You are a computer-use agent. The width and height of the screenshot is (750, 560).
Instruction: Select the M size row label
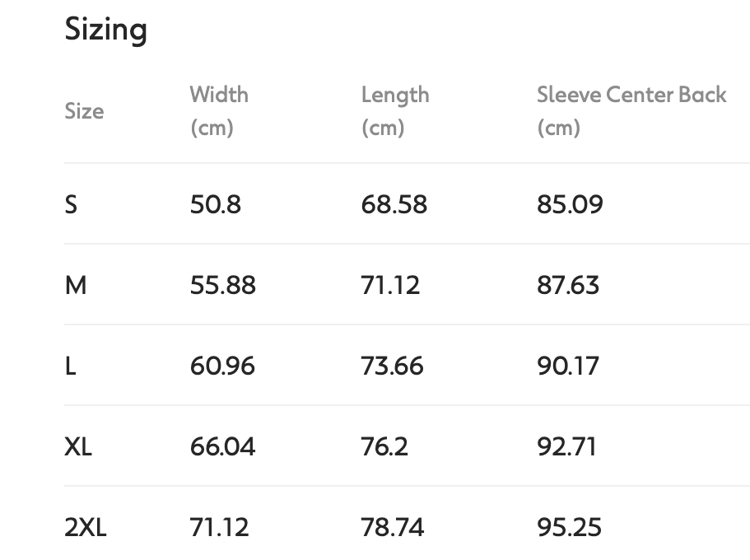coord(75,285)
